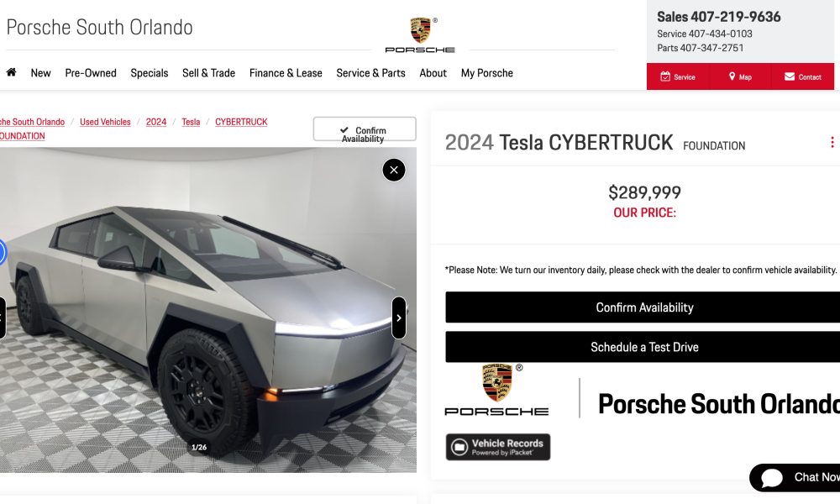Image resolution: width=840 pixels, height=504 pixels.
Task: Open the Contact envelope button
Action: [x=802, y=76]
